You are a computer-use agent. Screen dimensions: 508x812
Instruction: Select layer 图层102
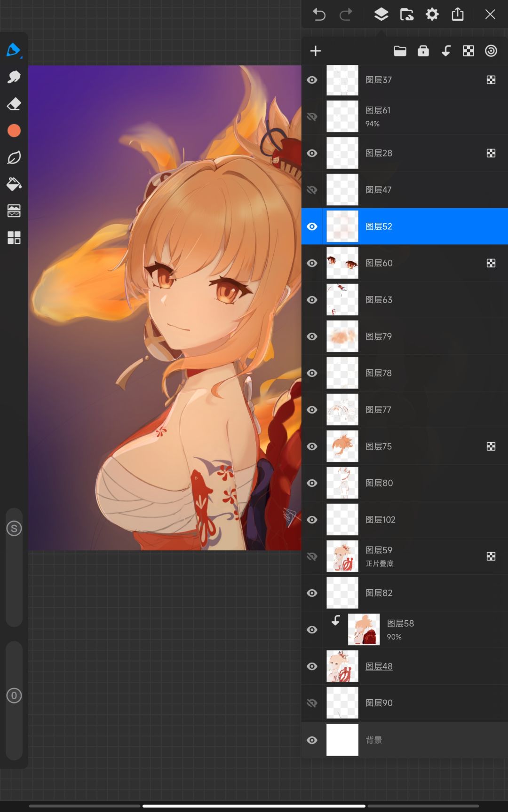[x=405, y=520]
